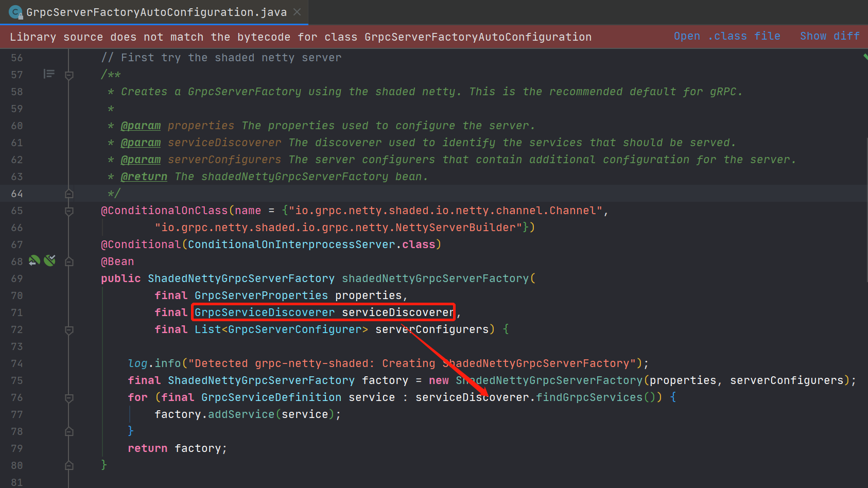Click the GrpcServerProperties parameter type

261,295
